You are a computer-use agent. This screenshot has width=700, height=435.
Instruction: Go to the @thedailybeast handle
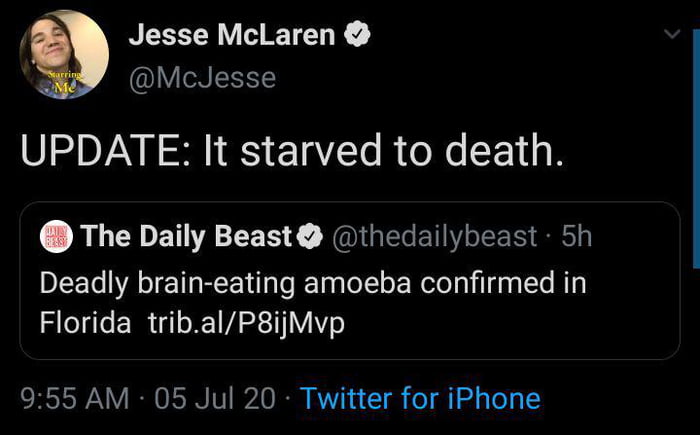(432, 236)
